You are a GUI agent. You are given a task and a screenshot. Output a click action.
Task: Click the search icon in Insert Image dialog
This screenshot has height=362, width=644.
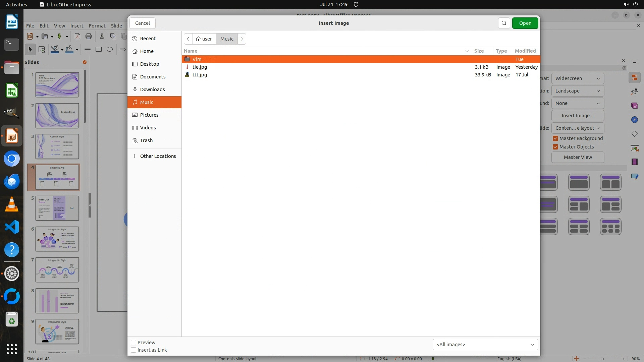(x=504, y=23)
